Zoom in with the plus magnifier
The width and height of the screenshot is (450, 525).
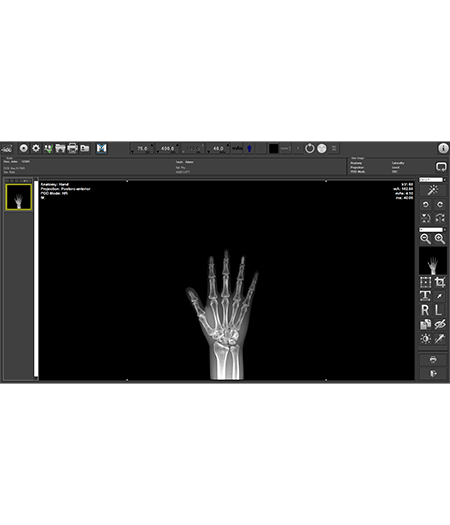click(x=440, y=239)
